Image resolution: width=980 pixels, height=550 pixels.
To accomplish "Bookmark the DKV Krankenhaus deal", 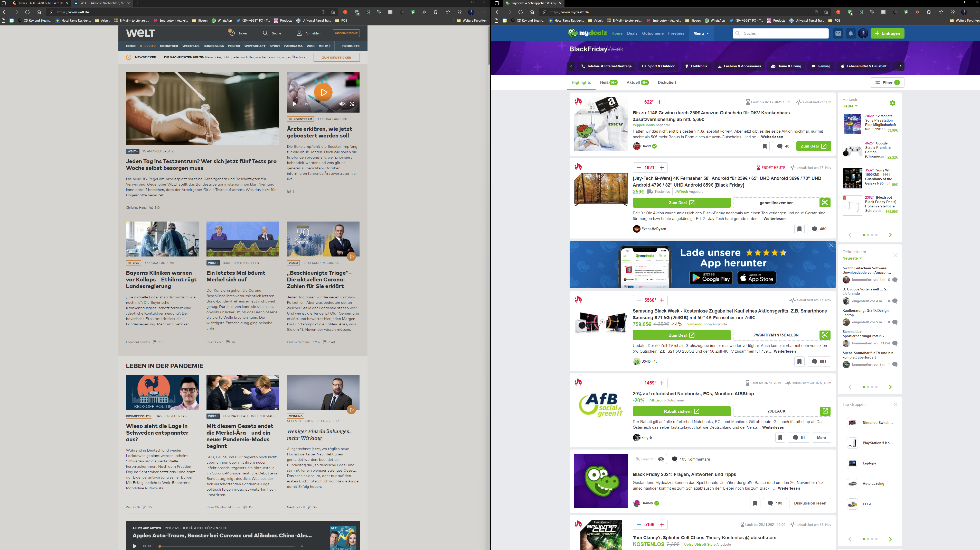I will click(x=764, y=146).
